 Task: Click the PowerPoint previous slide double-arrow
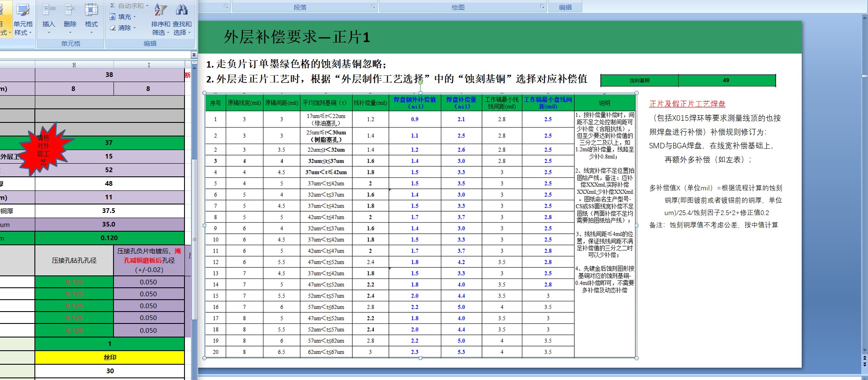(865, 358)
